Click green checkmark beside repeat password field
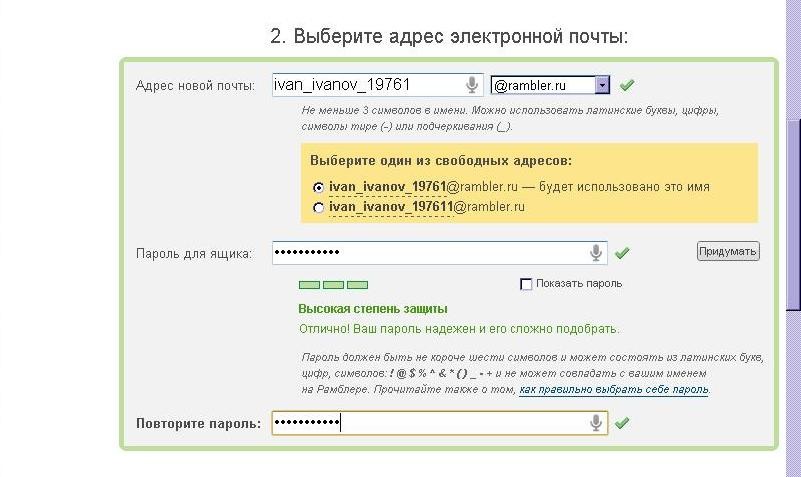 pyautogui.click(x=622, y=422)
